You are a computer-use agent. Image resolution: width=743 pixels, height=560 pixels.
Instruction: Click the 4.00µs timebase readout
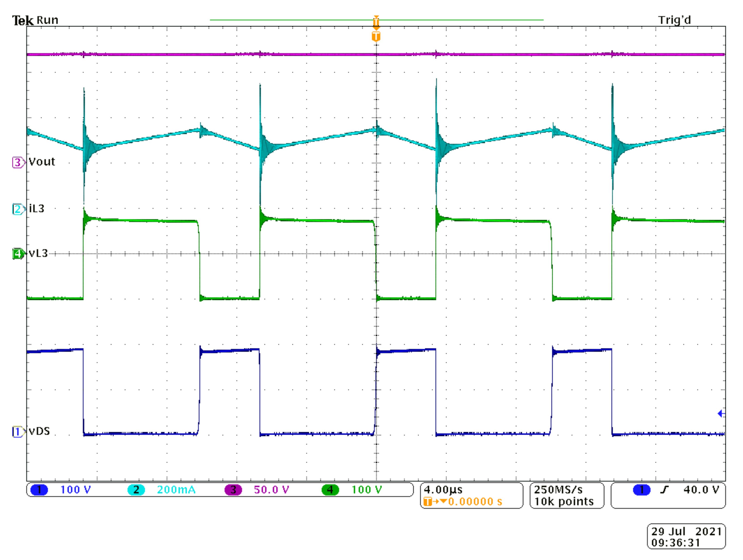point(443,490)
